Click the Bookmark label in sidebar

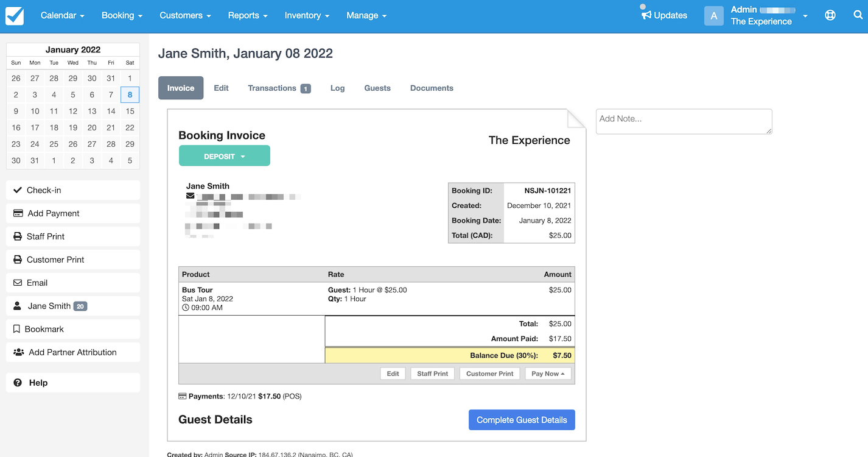point(44,329)
